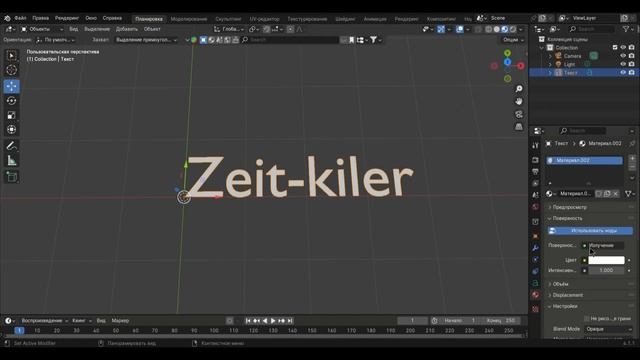Click the white Цвет color swatch
This screenshot has height=360, width=640.
(607, 260)
